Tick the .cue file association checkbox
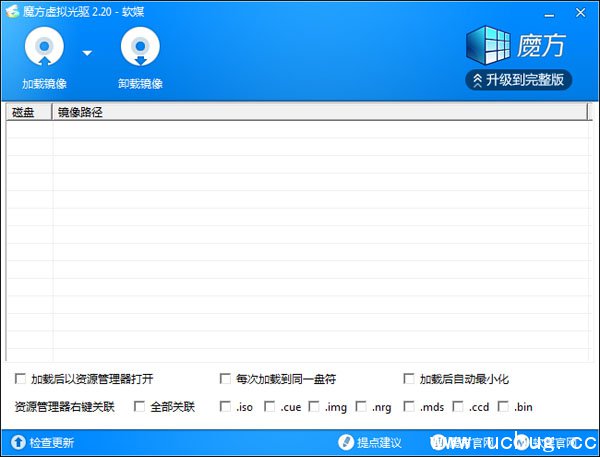The width and height of the screenshot is (600, 457). coord(269,407)
